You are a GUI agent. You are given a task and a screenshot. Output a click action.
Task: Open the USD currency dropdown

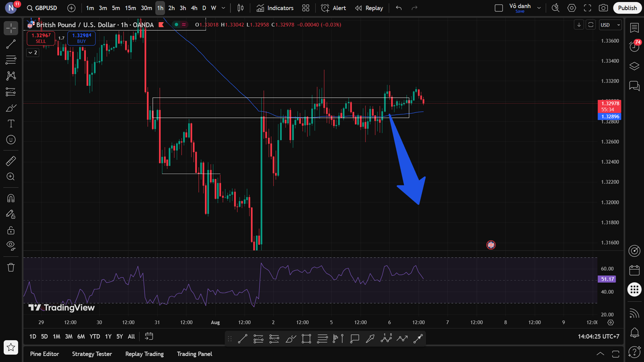pyautogui.click(x=610, y=25)
